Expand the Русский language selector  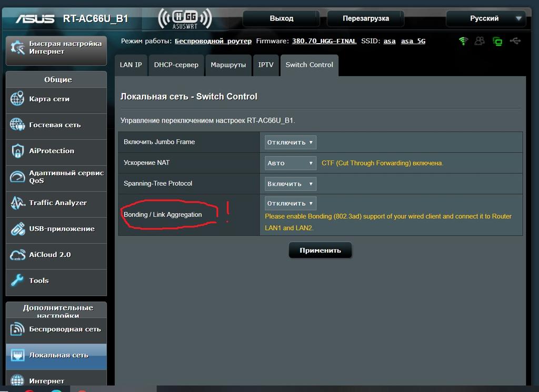point(485,18)
